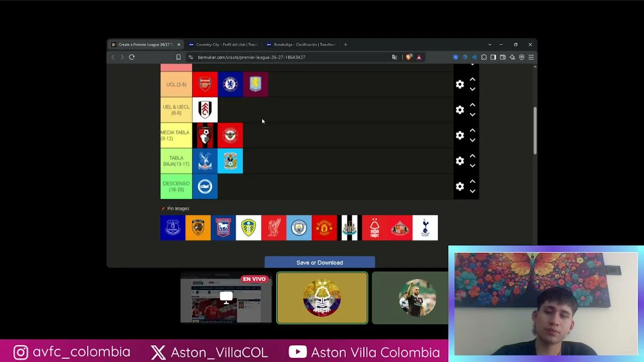Click the UEL & UECL (6-8) tier label
Image resolution: width=644 pixels, height=362 pixels.
[176, 110]
